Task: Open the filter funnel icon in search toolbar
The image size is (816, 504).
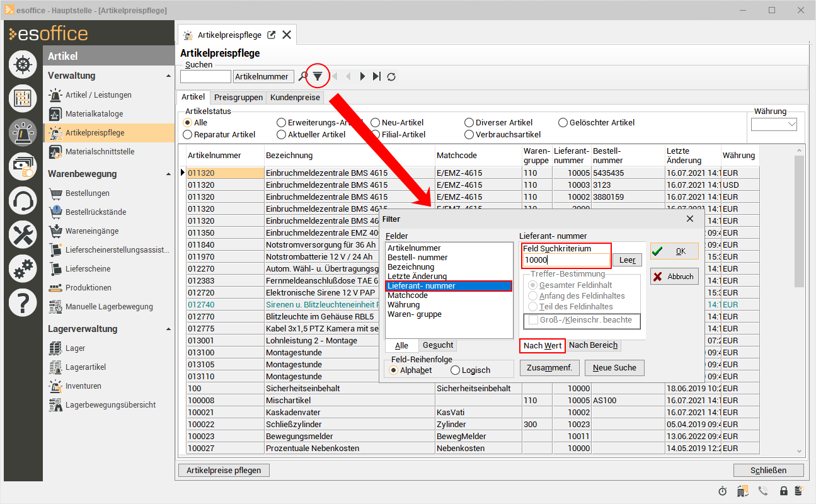Action: [x=318, y=76]
